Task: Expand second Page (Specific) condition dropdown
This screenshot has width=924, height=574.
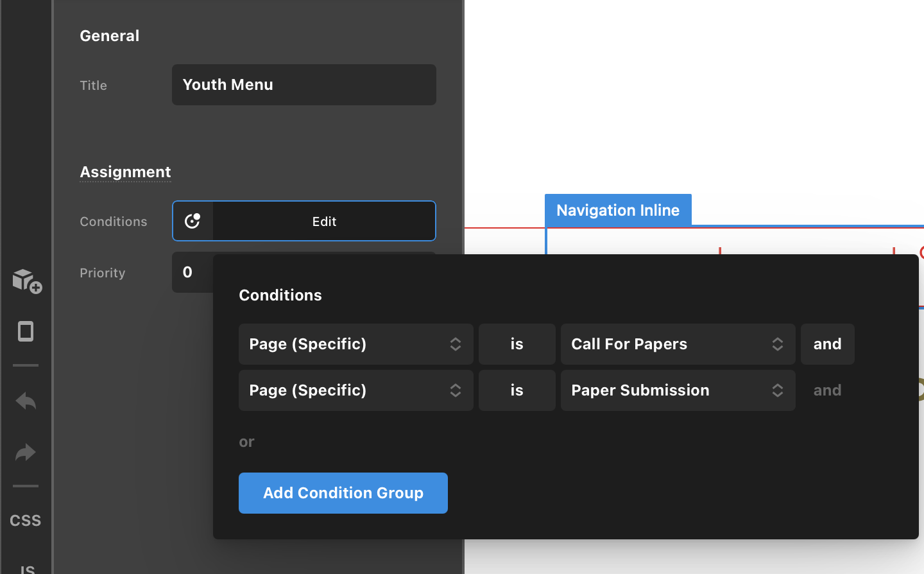Action: pyautogui.click(x=356, y=390)
